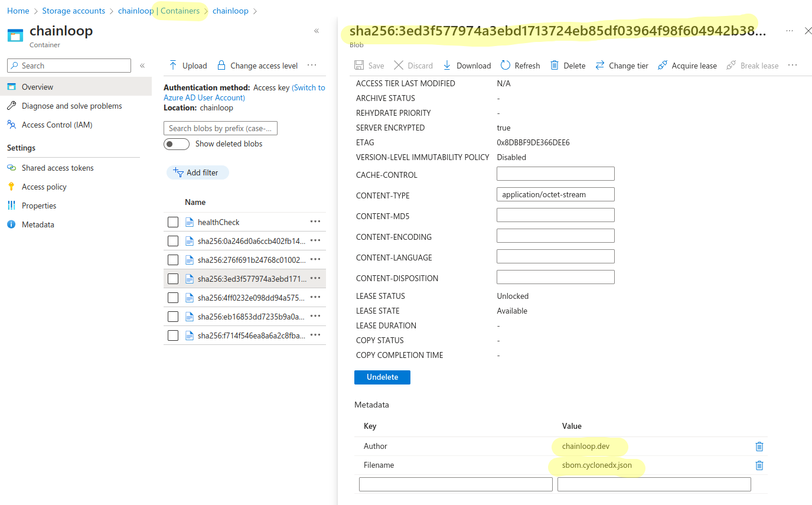Delete the Filename metadata row
This screenshot has height=505, width=812.
759,465
